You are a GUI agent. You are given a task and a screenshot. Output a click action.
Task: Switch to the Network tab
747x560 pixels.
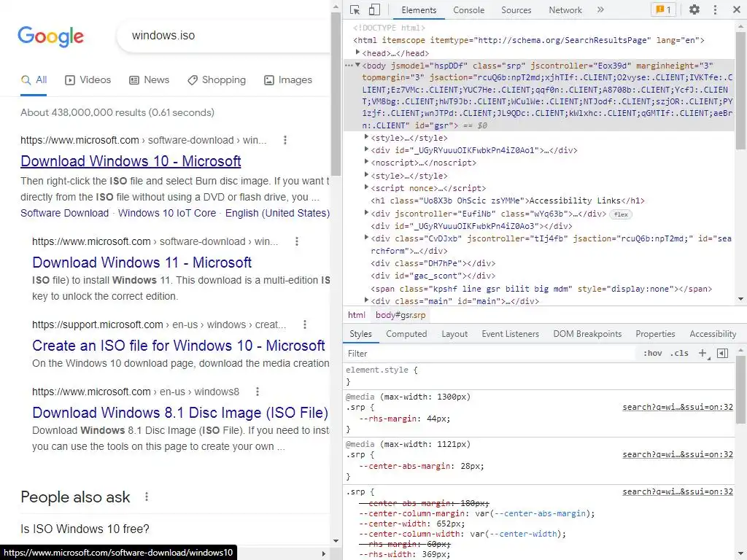pos(565,10)
